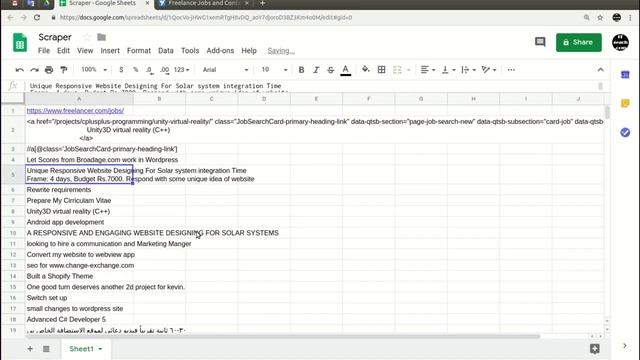
Task: Open fill color bucket
Action: (x=366, y=69)
